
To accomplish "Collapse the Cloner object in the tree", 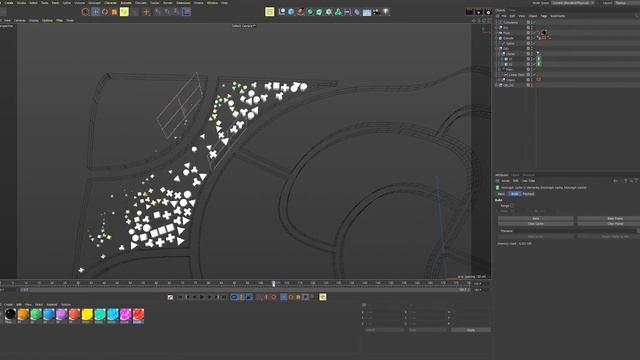I will 499,54.
